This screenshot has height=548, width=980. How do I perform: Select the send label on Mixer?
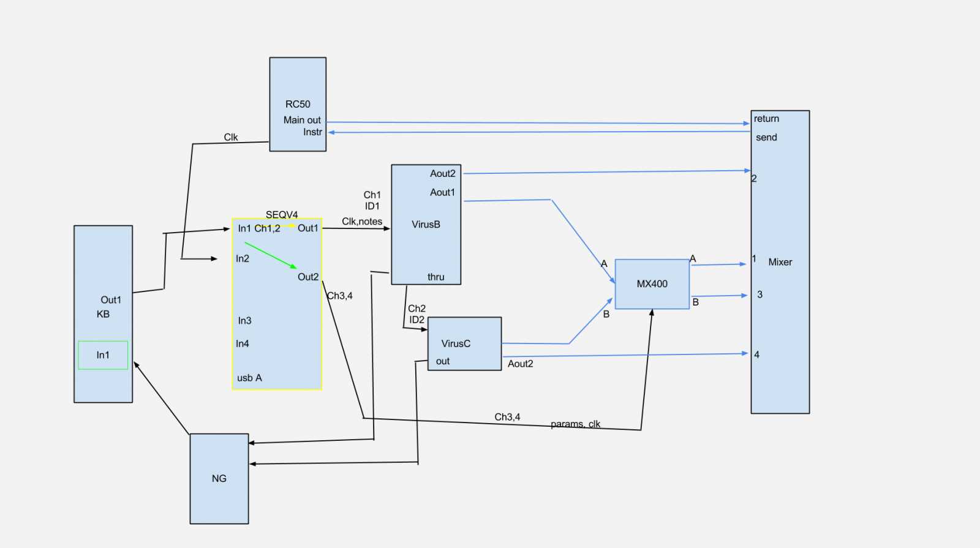point(766,138)
